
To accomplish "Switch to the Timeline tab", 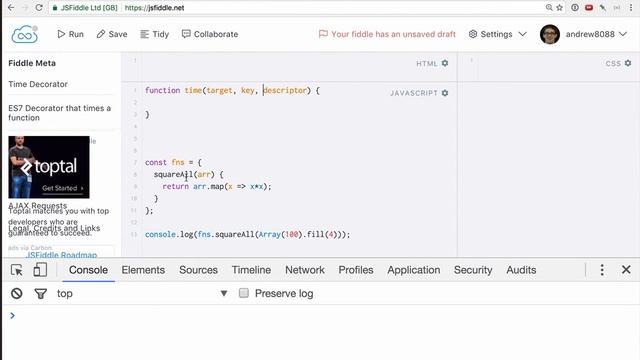I will (x=251, y=270).
